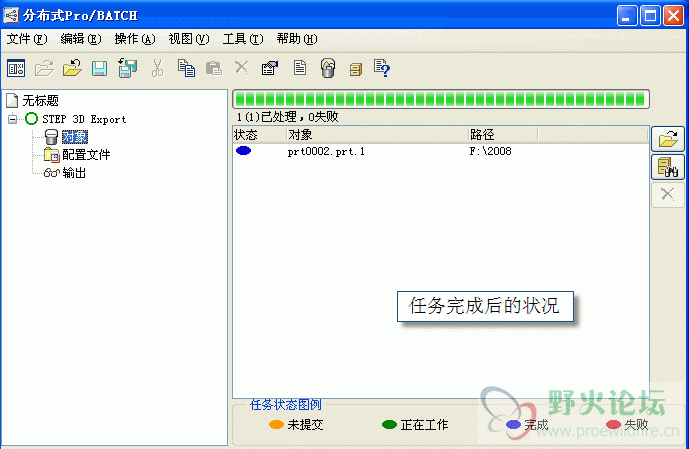Open the 编辑(E) menu
689x449 pixels.
[x=81, y=39]
